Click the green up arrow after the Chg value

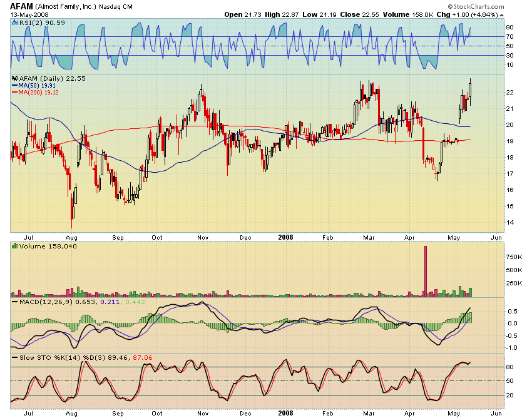tap(501, 15)
